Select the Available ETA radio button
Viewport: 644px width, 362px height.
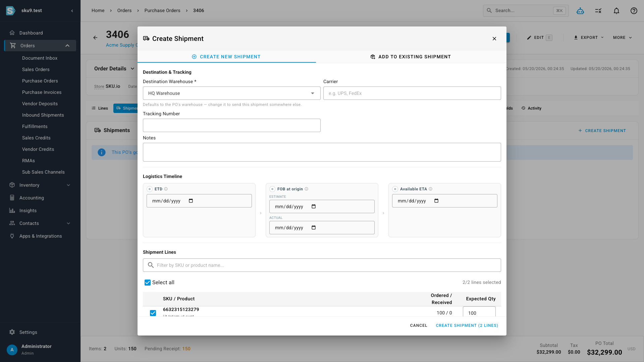pos(395,189)
